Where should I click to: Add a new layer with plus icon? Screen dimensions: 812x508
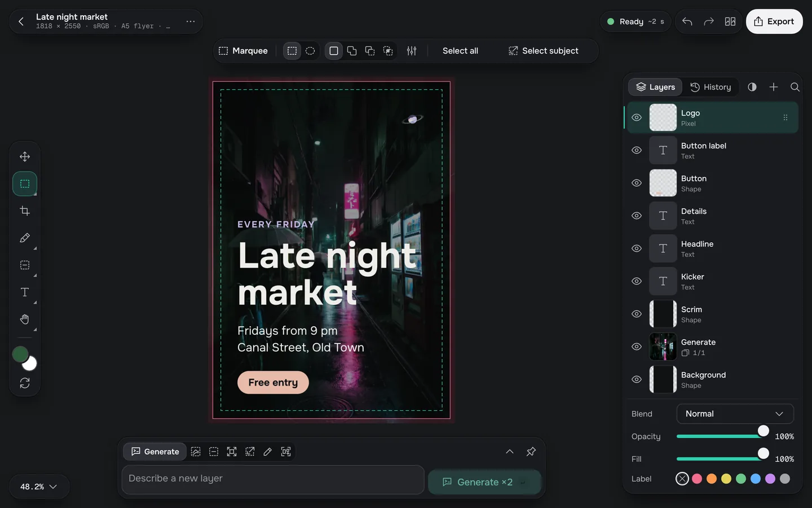point(774,87)
